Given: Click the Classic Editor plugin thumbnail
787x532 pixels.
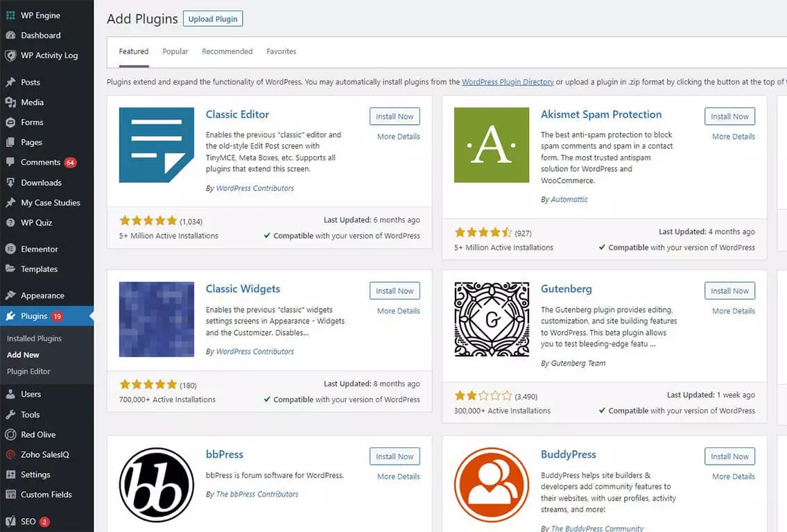Looking at the screenshot, I should tap(157, 145).
